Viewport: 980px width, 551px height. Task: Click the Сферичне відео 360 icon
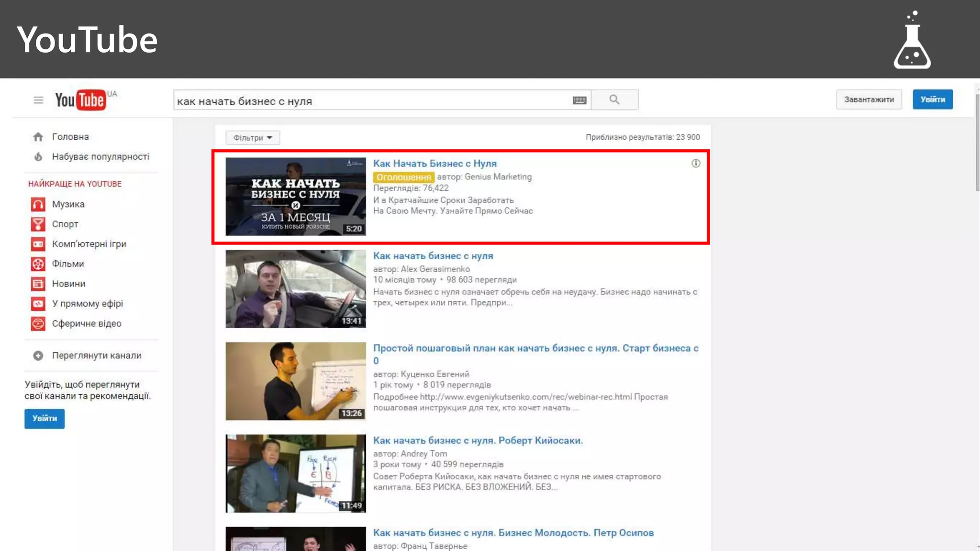click(x=38, y=324)
